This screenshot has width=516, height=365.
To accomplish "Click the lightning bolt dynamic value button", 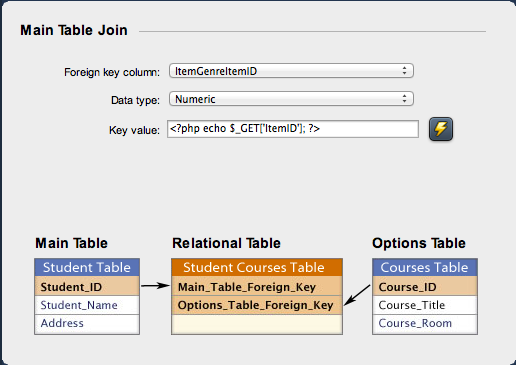I will (441, 129).
